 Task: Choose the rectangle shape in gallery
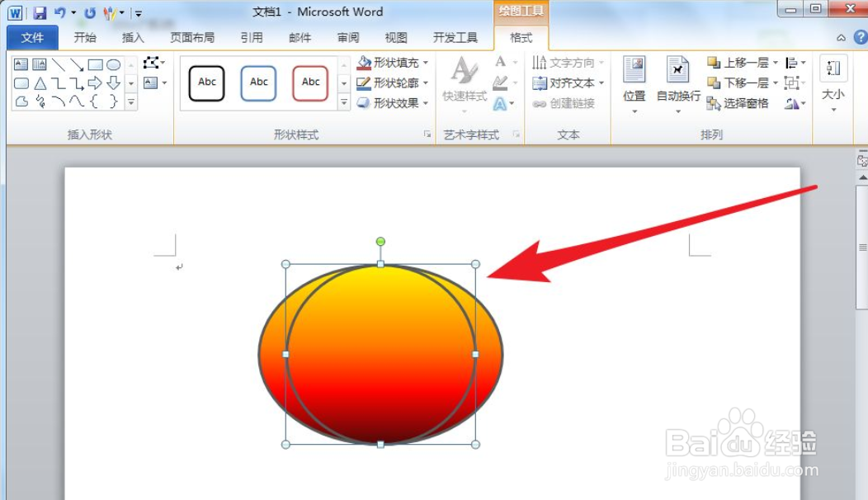95,65
